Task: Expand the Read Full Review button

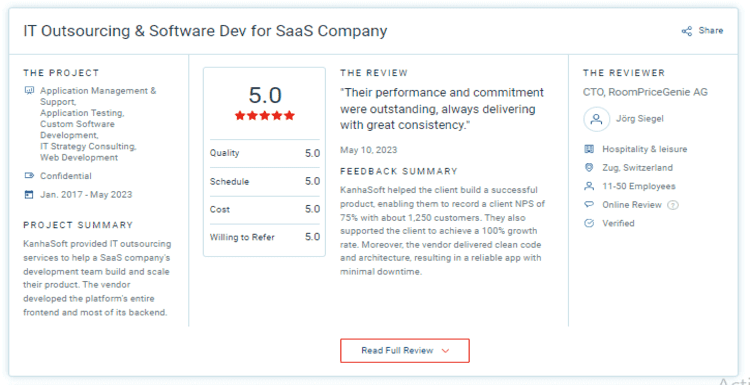Action: click(405, 351)
